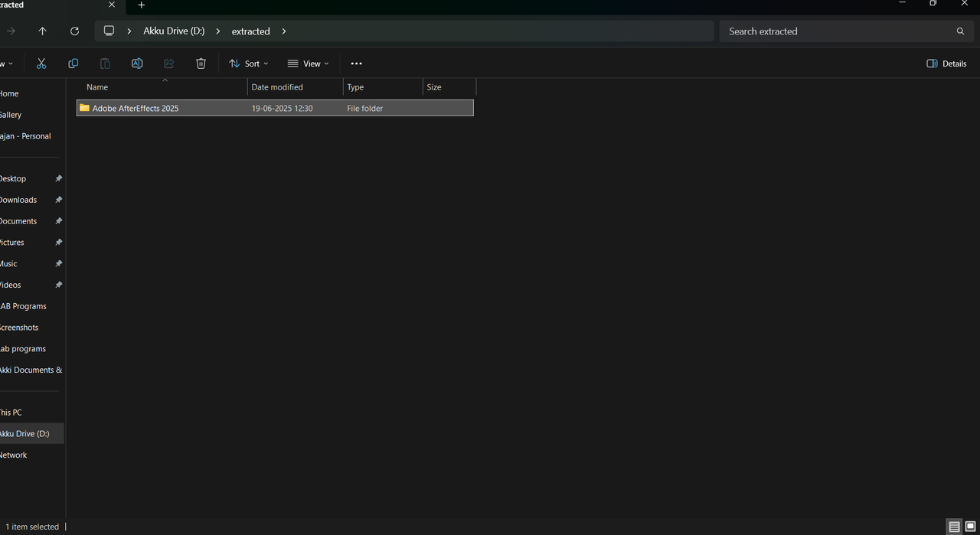Click Akku Drive (D:) in address bar
The height and width of the screenshot is (535, 980).
point(174,31)
